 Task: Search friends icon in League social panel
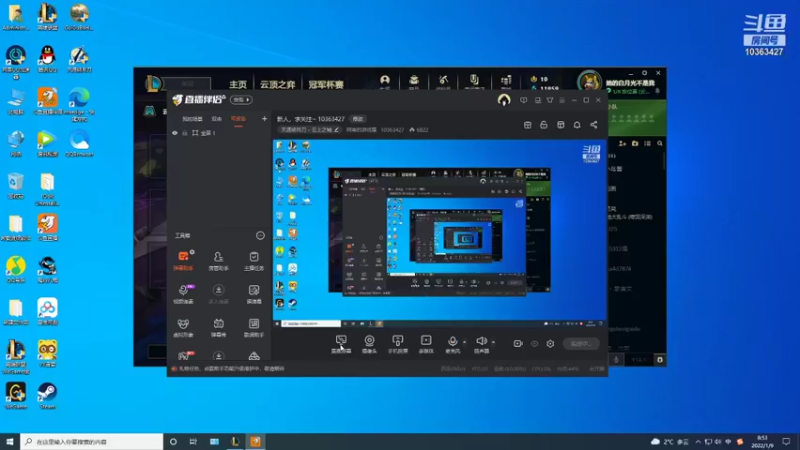[660, 143]
